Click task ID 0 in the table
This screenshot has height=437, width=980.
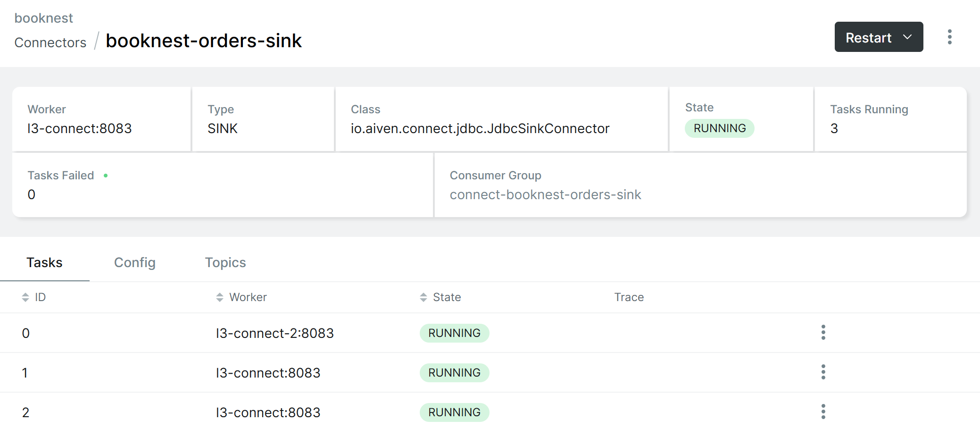(x=26, y=333)
